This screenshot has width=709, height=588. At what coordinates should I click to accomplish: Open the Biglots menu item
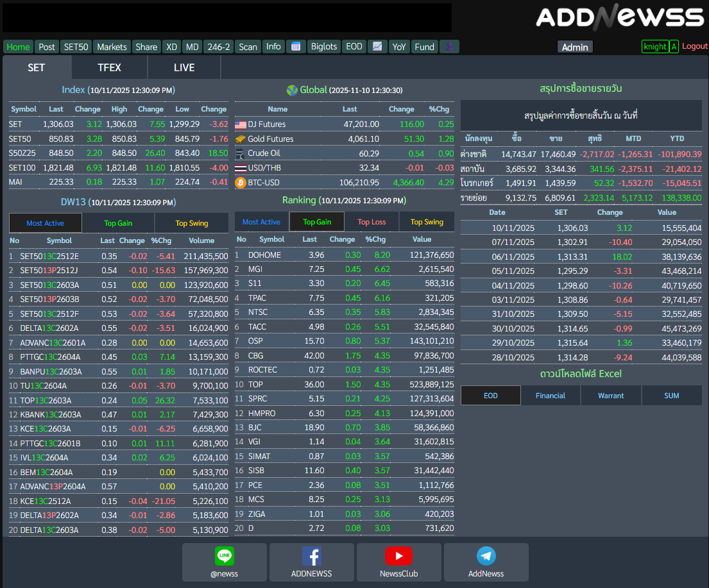pos(323,47)
